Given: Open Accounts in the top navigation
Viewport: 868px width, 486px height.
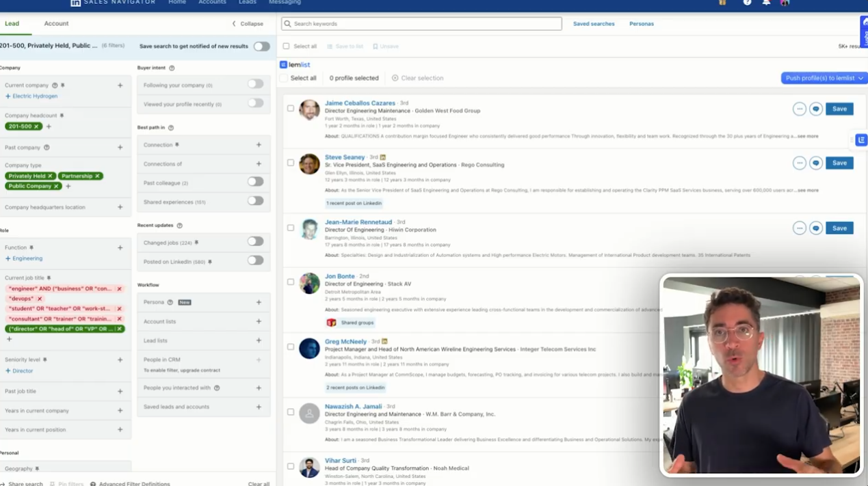Looking at the screenshot, I should click(x=212, y=3).
